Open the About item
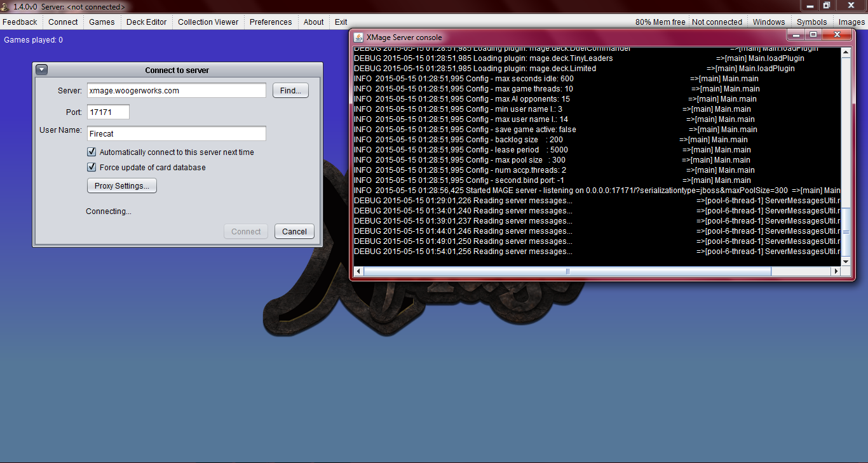Image resolution: width=868 pixels, height=463 pixels. (313, 22)
